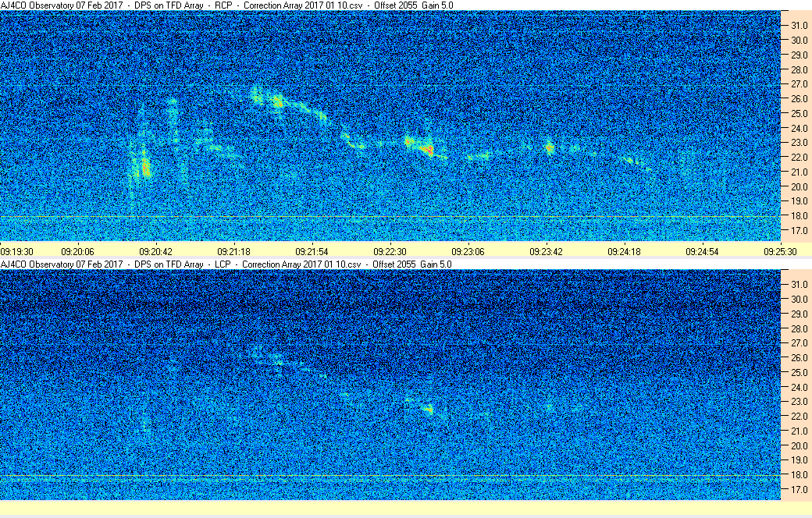Click 28.0 on the LCP frequency scale
The height and width of the screenshot is (518, 812).
tap(799, 328)
